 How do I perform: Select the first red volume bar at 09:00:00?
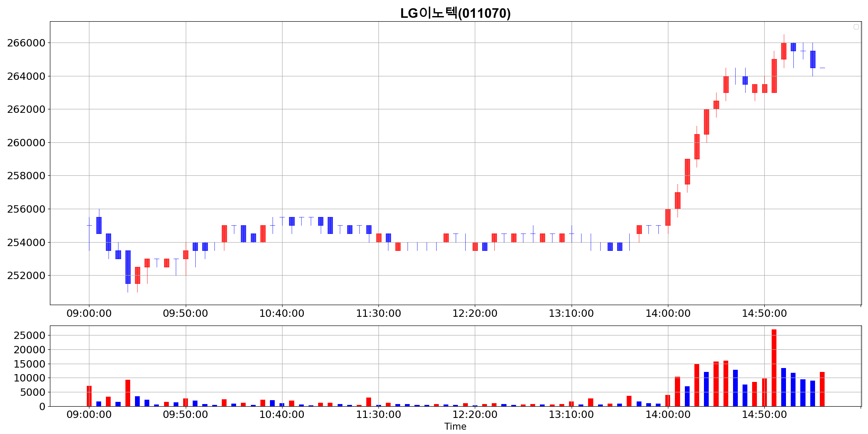coord(89,396)
